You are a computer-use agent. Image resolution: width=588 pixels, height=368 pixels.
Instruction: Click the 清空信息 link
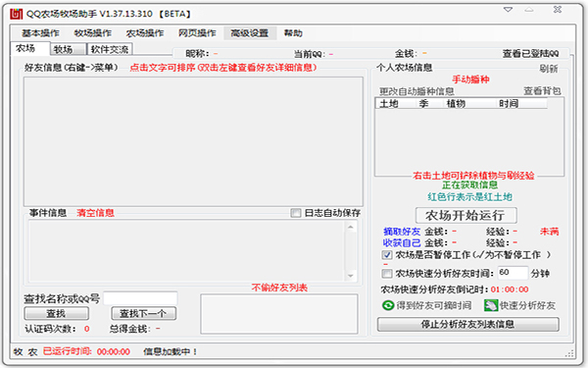tap(95, 213)
